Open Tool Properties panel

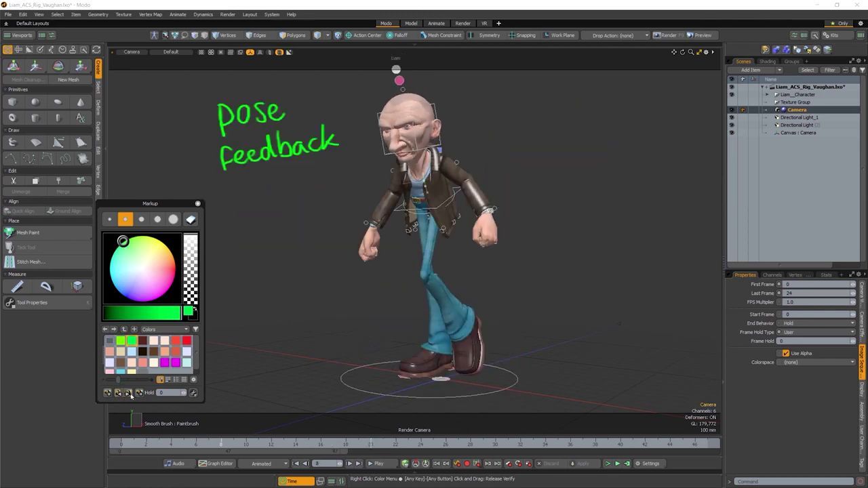[x=32, y=302]
